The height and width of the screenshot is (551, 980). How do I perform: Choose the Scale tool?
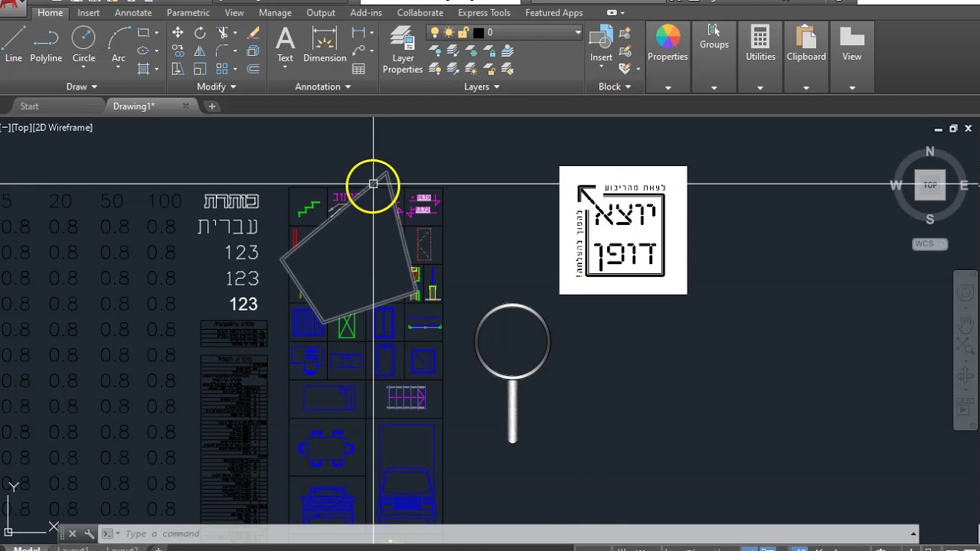200,69
